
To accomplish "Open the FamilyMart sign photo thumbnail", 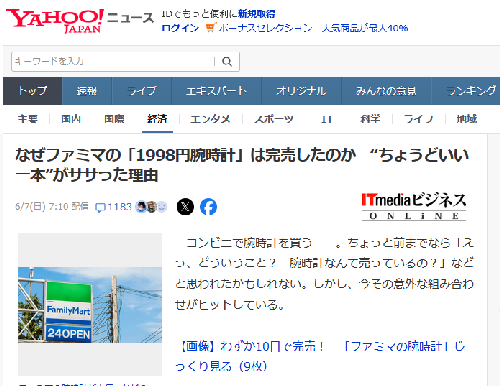I will (x=90, y=305).
